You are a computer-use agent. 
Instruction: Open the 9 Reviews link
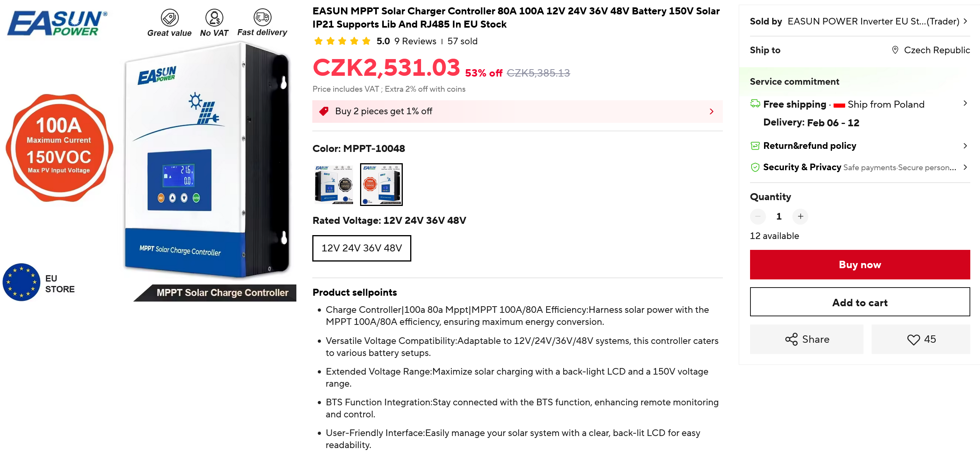(415, 41)
